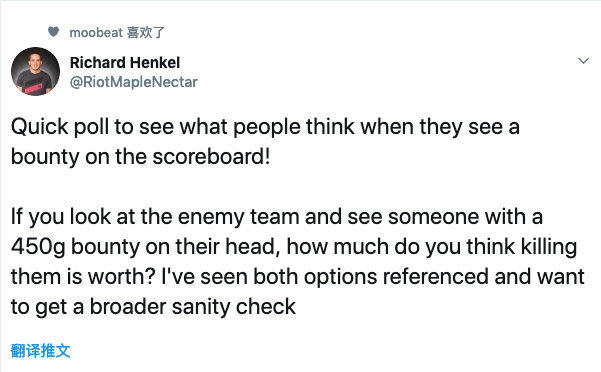Click the 喜欢了 liked label
The width and height of the screenshot is (601, 372).
[146, 32]
